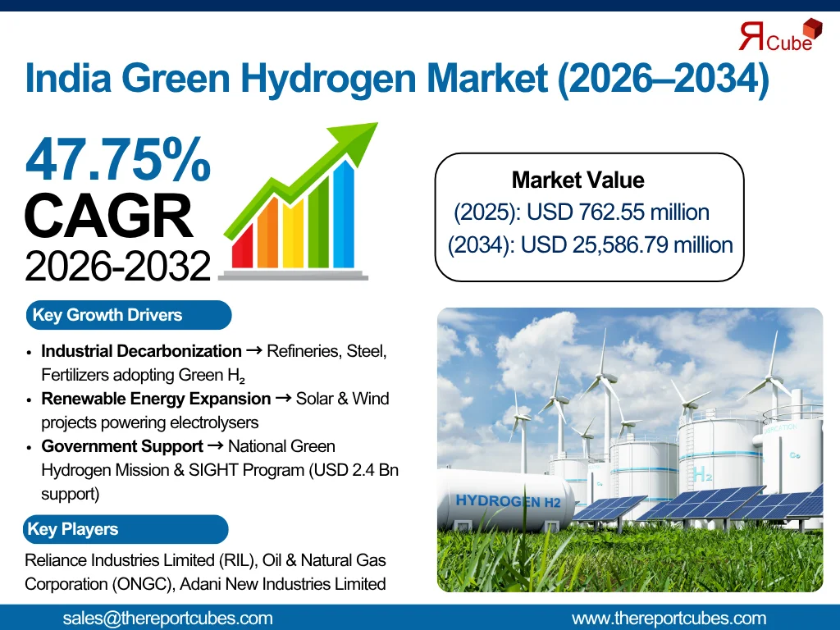Click the CAGR heading text
840x630 pixels.
(108, 217)
